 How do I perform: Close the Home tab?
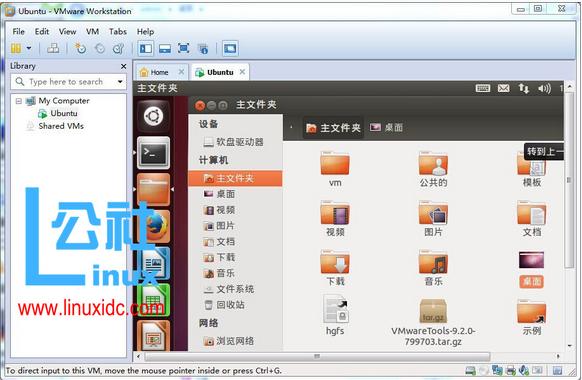(181, 72)
